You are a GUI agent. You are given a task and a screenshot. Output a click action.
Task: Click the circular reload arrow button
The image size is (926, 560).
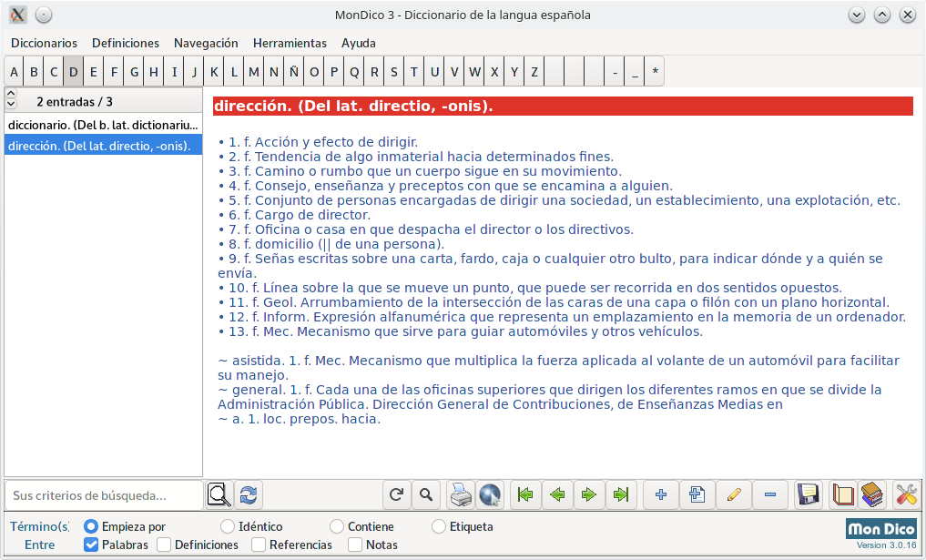tap(396, 495)
